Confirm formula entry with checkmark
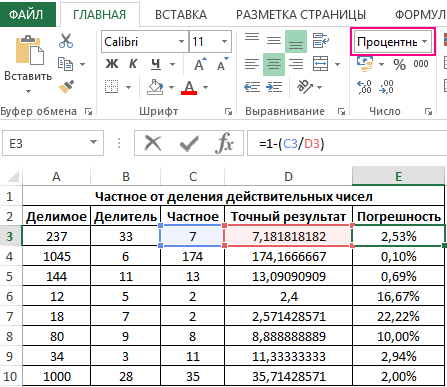447x387 pixels. tap(189, 144)
